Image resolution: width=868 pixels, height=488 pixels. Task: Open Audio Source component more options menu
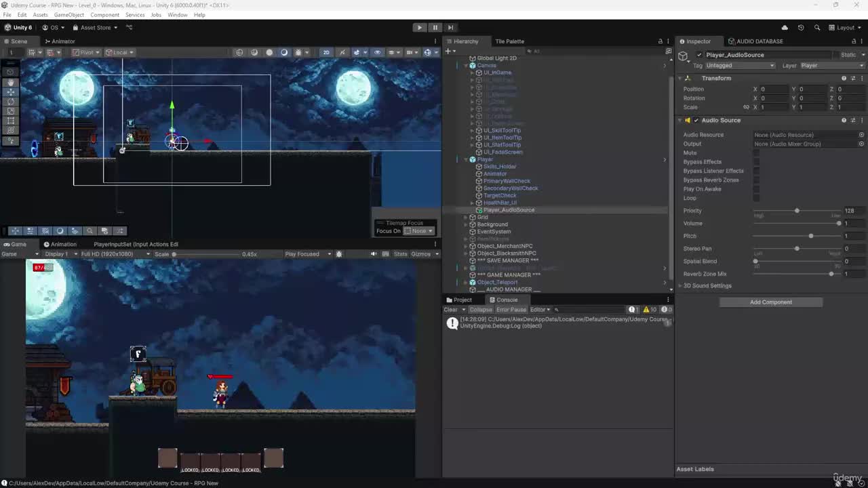click(862, 120)
